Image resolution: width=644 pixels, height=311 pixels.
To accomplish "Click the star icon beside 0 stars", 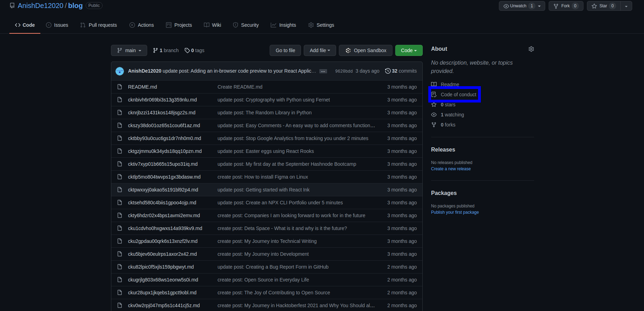I will point(434,105).
